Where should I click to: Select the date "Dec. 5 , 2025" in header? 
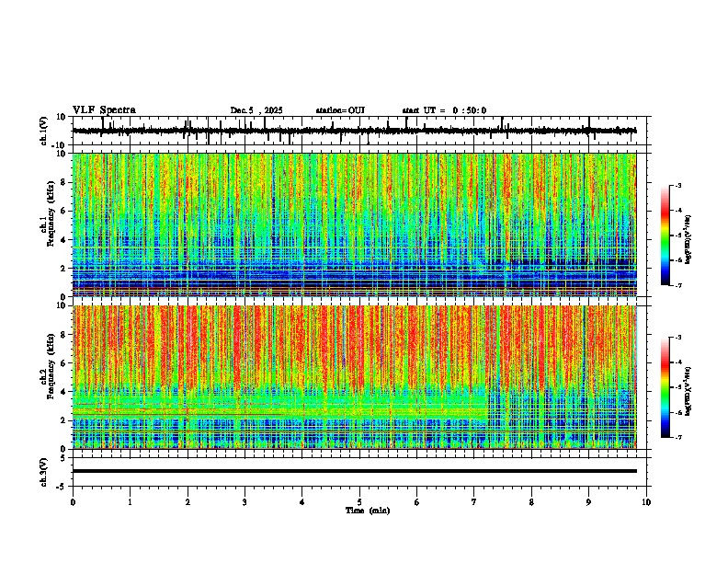pos(256,110)
